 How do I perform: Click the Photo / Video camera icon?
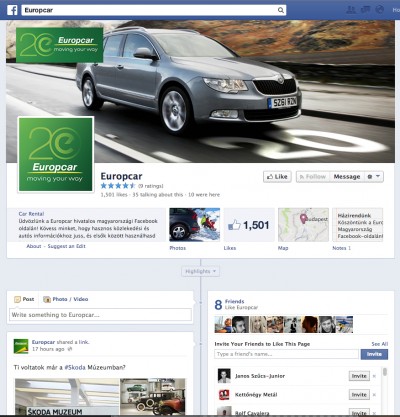pos(47,299)
